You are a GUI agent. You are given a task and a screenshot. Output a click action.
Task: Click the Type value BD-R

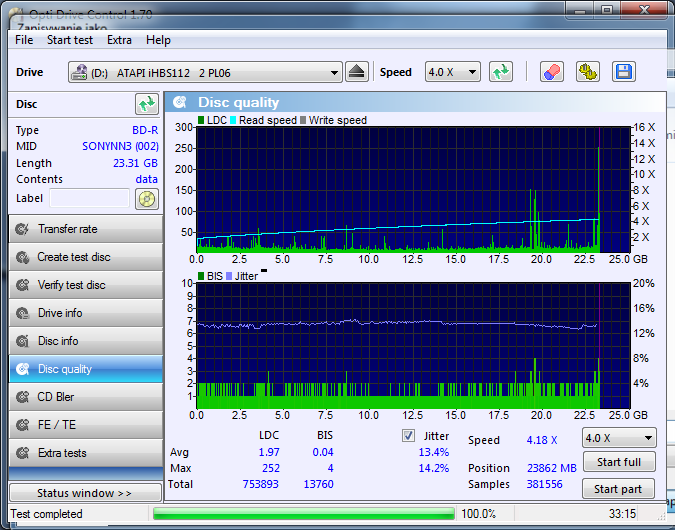click(x=145, y=130)
